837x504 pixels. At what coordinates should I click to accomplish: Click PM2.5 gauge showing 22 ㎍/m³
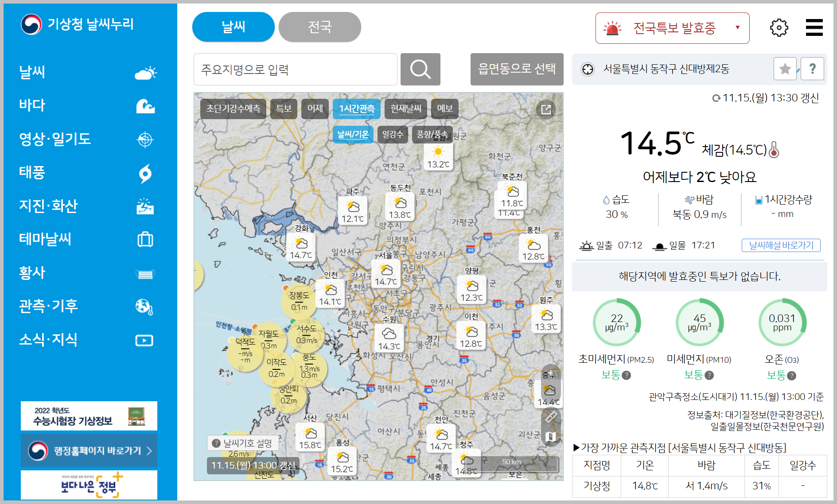tap(617, 322)
